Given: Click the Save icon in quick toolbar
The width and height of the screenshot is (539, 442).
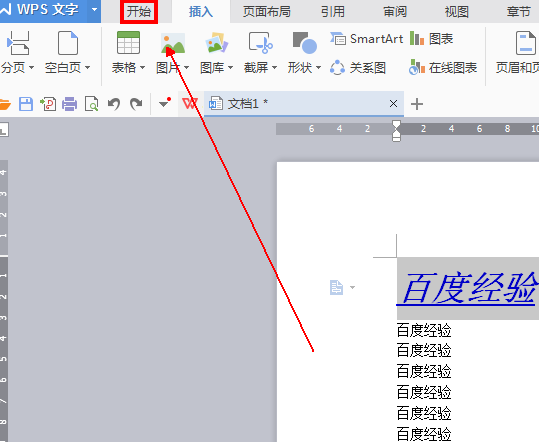Looking at the screenshot, I should pyautogui.click(x=26, y=104).
